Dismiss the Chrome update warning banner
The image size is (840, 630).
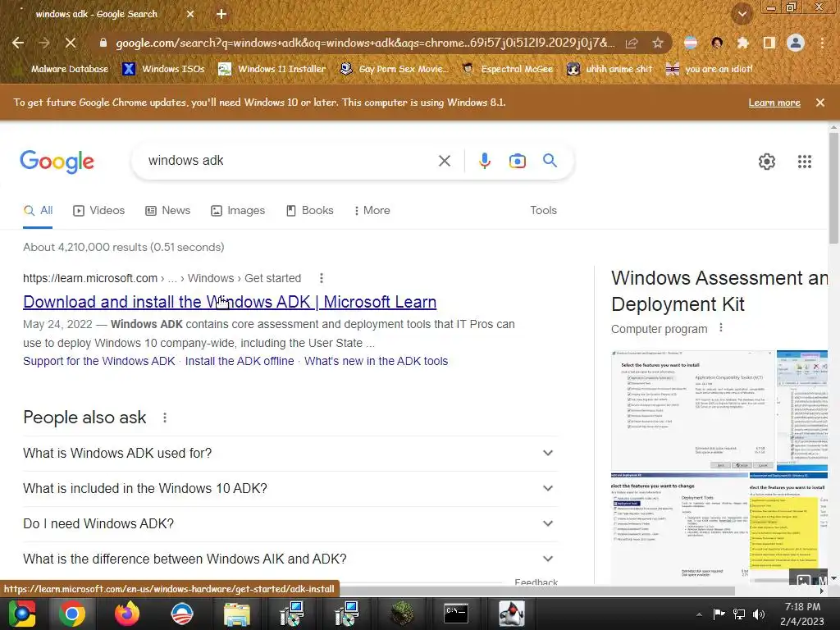tap(820, 103)
